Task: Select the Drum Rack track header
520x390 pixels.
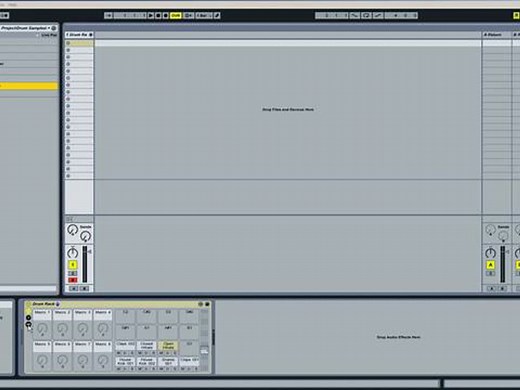Action: [79, 35]
